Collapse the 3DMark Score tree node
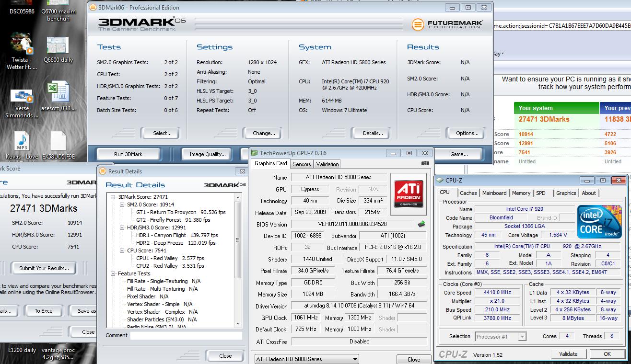 (x=113, y=197)
